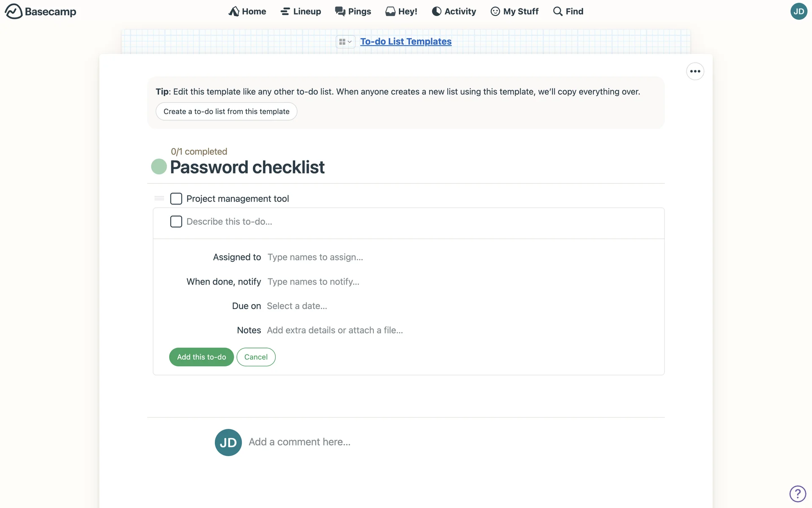Open the To-do List Templates link
812x508 pixels.
point(406,41)
